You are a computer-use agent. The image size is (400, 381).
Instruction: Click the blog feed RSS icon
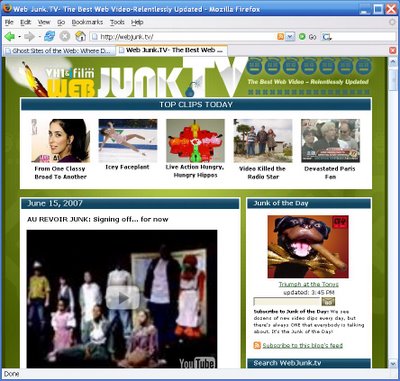coord(257,345)
